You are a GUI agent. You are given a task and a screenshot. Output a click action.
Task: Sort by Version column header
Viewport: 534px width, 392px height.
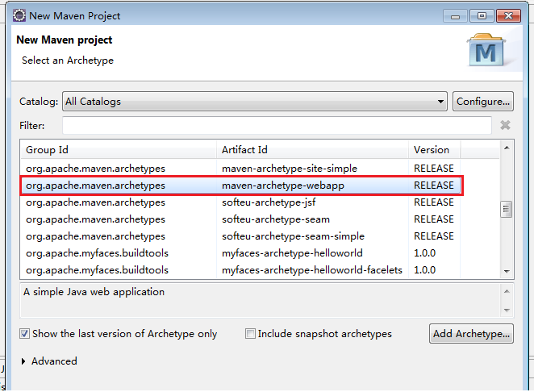click(x=432, y=149)
